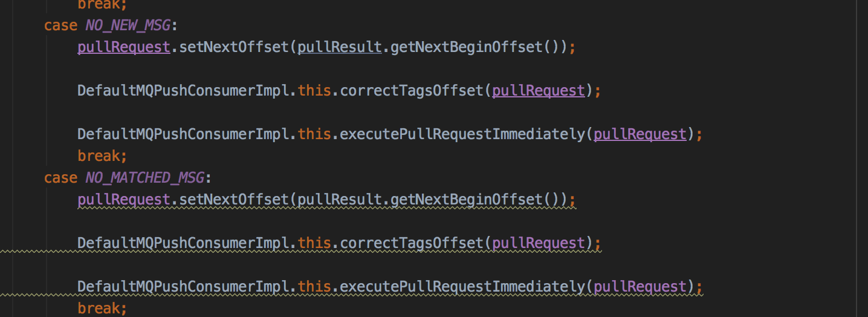Image resolution: width=868 pixels, height=317 pixels.
Task: Click getNextBeginOffset call in the NO_NEW_MSG block
Action: (x=466, y=47)
